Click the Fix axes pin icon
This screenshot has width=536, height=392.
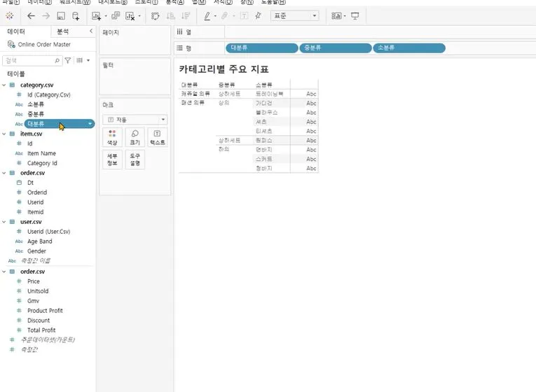[258, 15]
